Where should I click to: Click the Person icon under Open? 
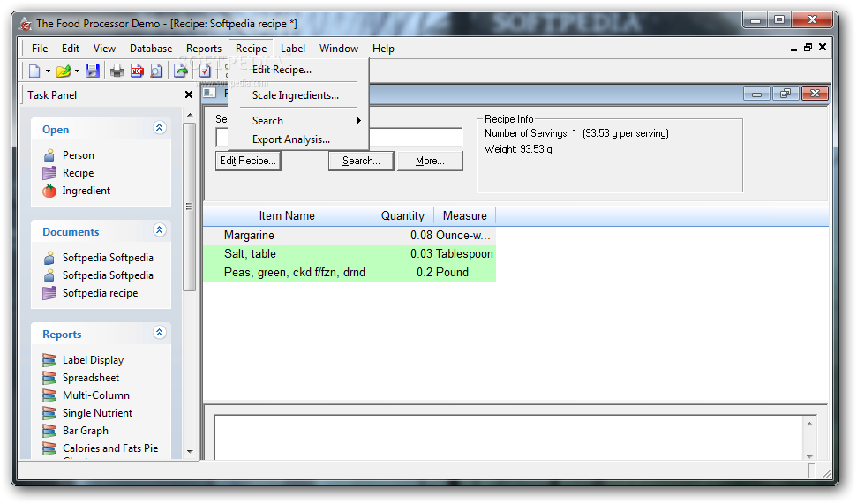49,155
